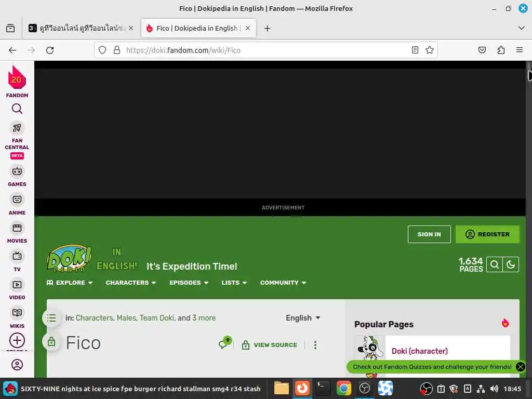The image size is (532, 399).
Task: Expand the Episodes dropdown menu
Action: click(189, 283)
